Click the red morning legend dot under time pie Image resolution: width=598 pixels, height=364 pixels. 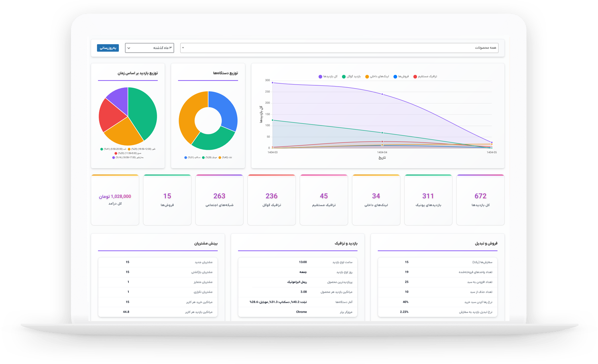pyautogui.click(x=116, y=153)
